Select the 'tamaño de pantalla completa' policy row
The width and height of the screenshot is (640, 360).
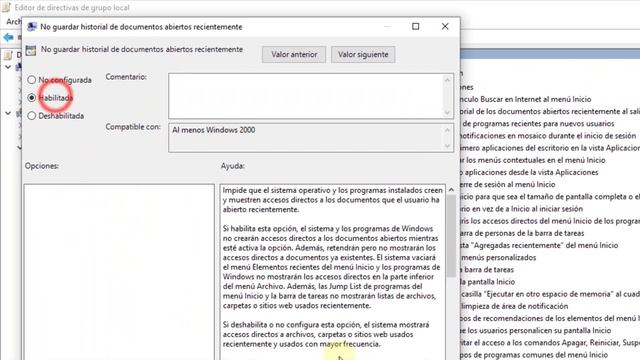[550, 197]
